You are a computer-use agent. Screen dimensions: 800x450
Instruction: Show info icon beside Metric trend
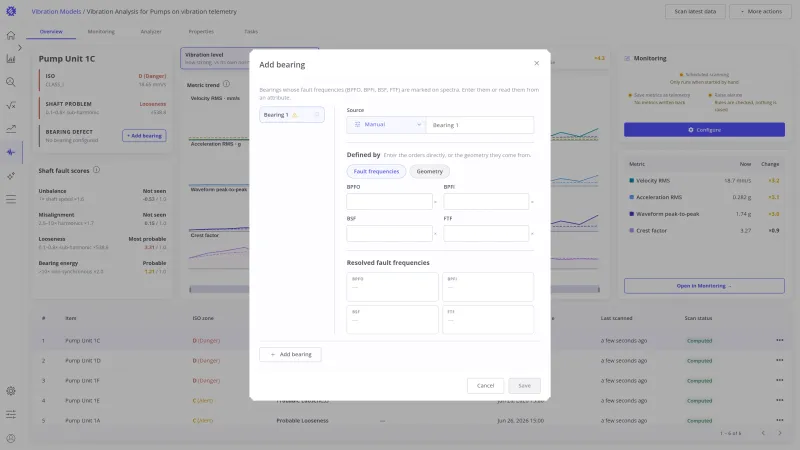pyautogui.click(x=226, y=84)
